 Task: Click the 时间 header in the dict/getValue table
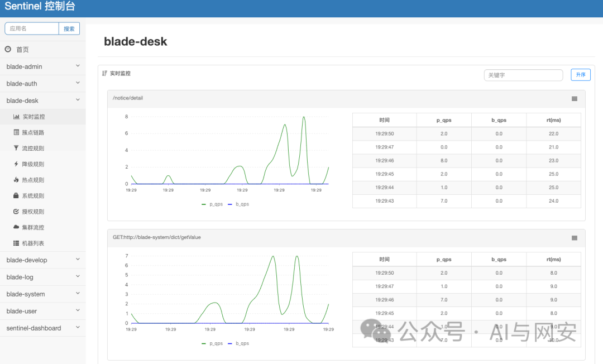385,260
